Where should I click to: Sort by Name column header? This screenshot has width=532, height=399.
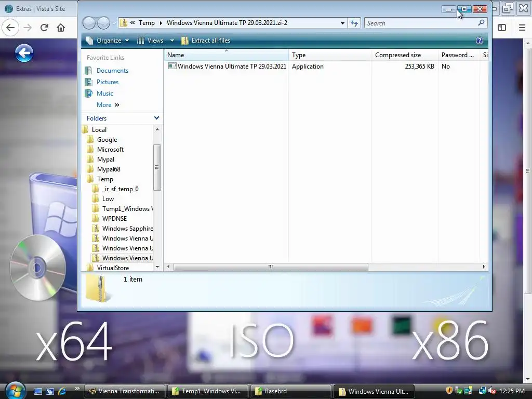[227, 55]
